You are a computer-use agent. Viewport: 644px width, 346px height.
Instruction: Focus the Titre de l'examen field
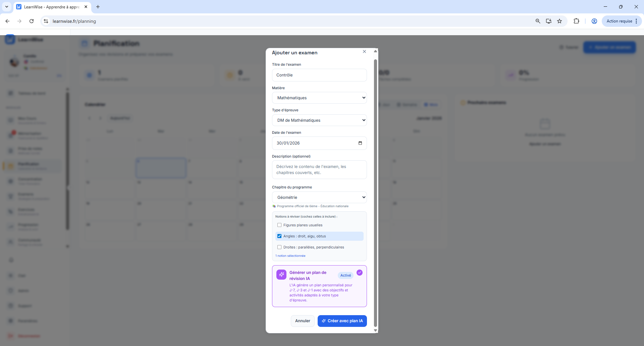pos(319,75)
